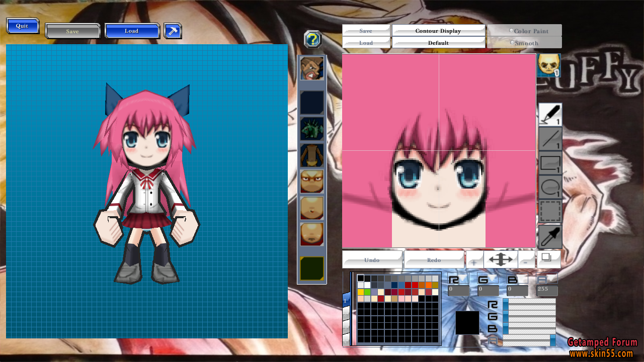Screen dimensions: 644x362
Task: Pick the yellow palette swatch
Action: pyautogui.click(x=361, y=292)
